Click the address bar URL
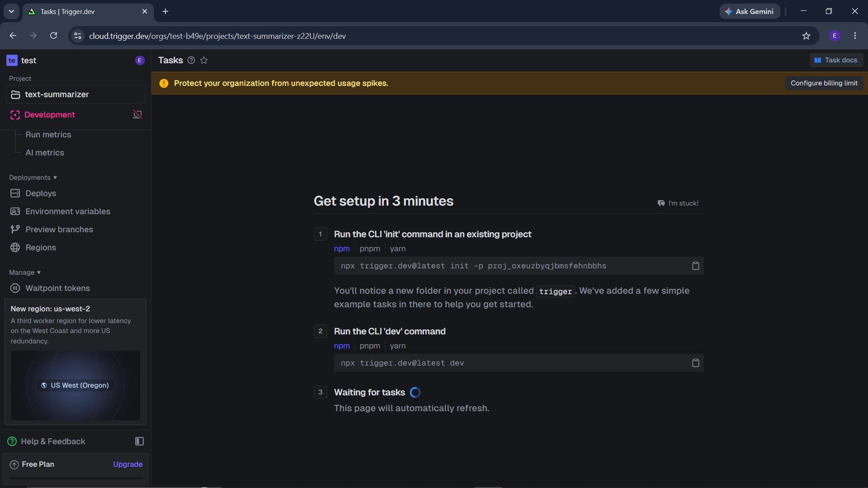This screenshot has height=488, width=868. 217,36
